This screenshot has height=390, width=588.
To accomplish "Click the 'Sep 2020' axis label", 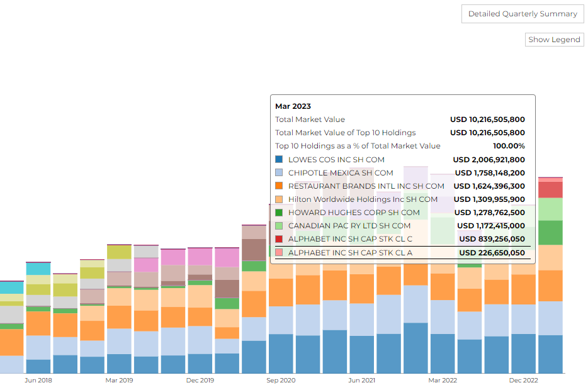I will pyautogui.click(x=281, y=381).
